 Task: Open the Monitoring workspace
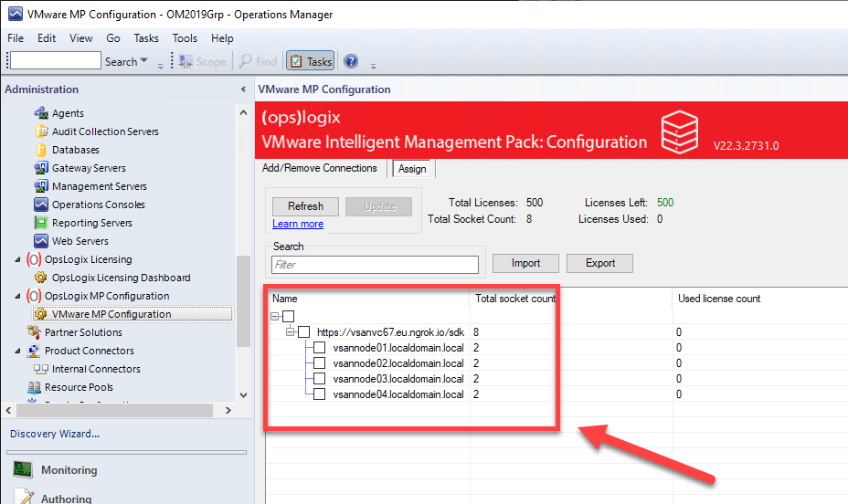click(69, 470)
